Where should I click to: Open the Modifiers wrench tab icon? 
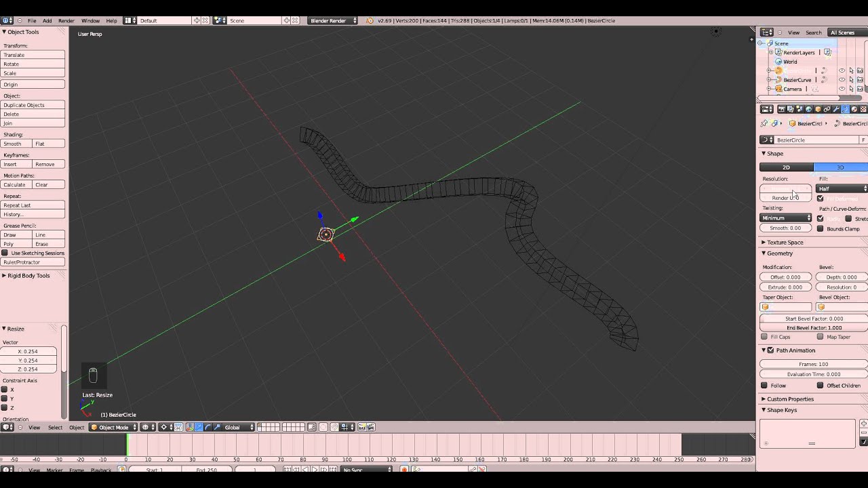pyautogui.click(x=835, y=109)
